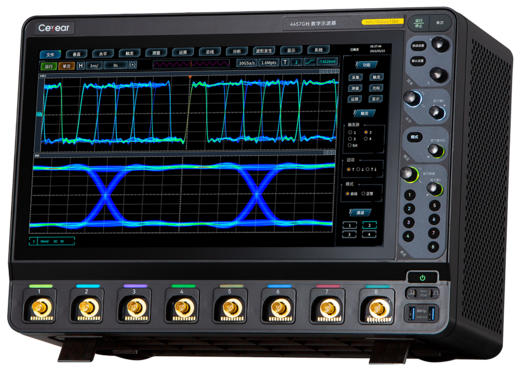Open the 水平 (Horizontal) menu
This screenshot has width=520, height=372.
click(103, 53)
